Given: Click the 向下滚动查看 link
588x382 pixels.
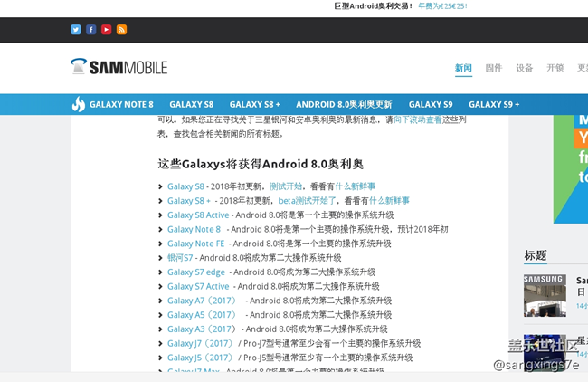Looking at the screenshot, I should (x=417, y=119).
